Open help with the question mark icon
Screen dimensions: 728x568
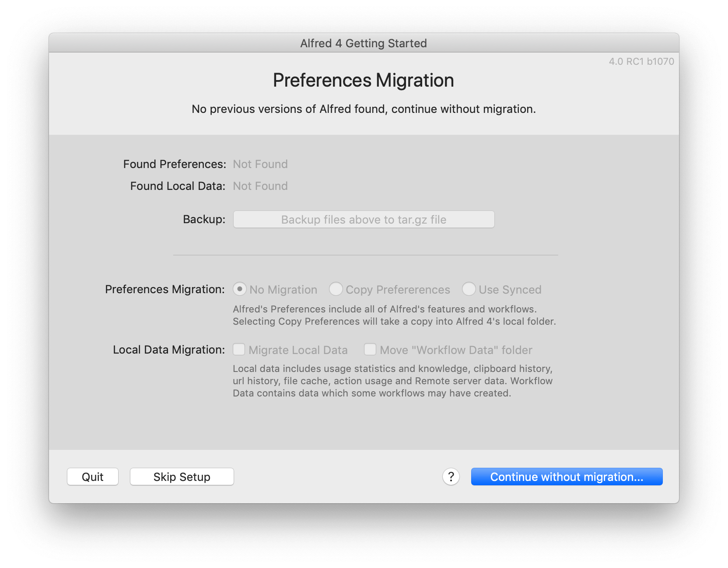pyautogui.click(x=451, y=477)
